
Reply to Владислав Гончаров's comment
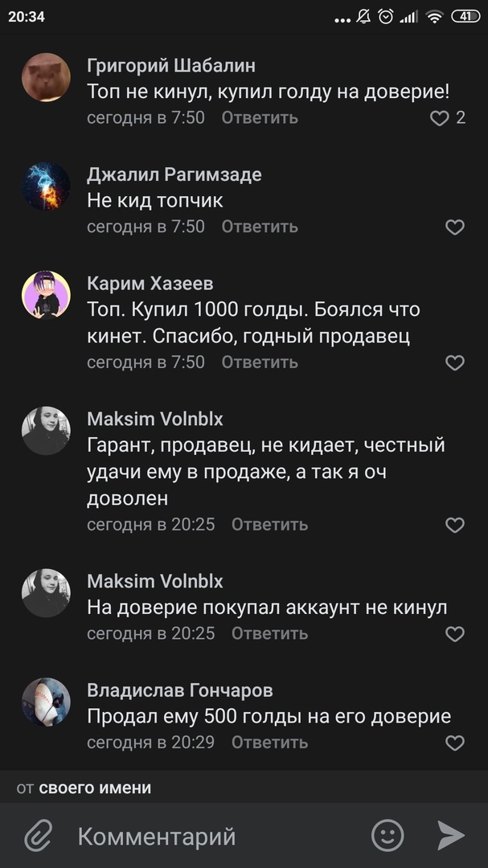[x=269, y=742]
